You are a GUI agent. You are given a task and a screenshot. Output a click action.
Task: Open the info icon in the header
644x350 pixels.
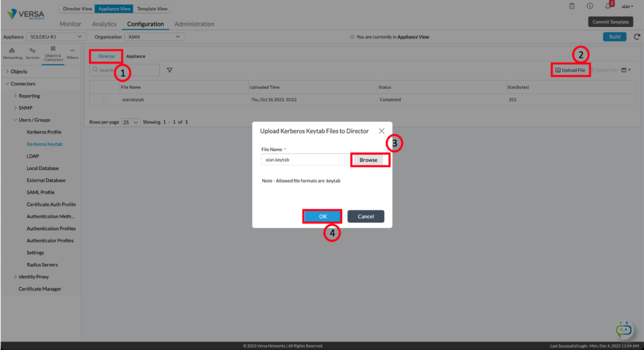589,6
